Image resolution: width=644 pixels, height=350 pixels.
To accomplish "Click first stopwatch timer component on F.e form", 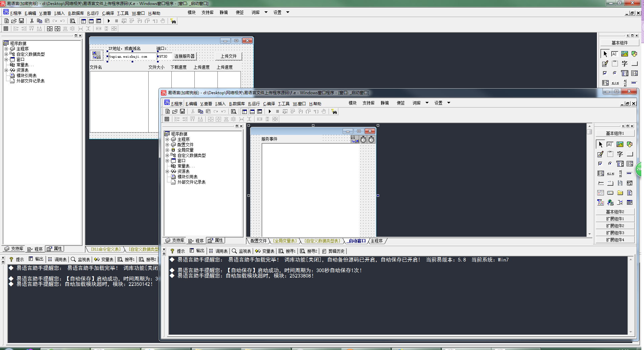I will click(363, 140).
